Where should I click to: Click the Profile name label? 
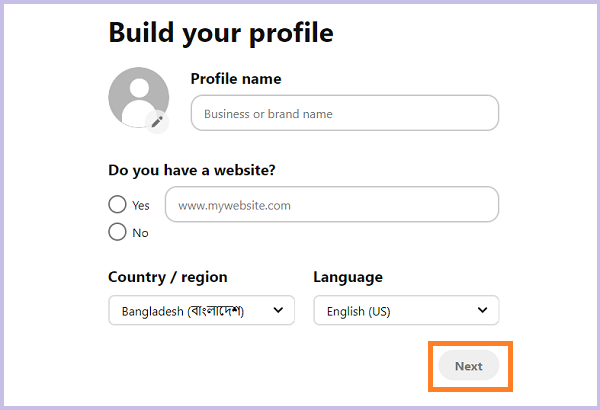click(x=236, y=79)
